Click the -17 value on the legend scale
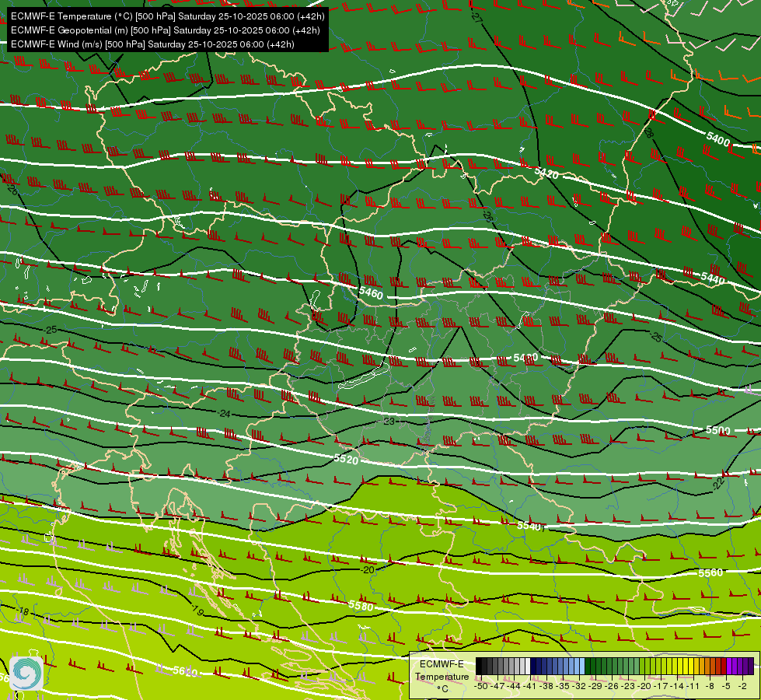The width and height of the screenshot is (761, 700). pos(661,687)
